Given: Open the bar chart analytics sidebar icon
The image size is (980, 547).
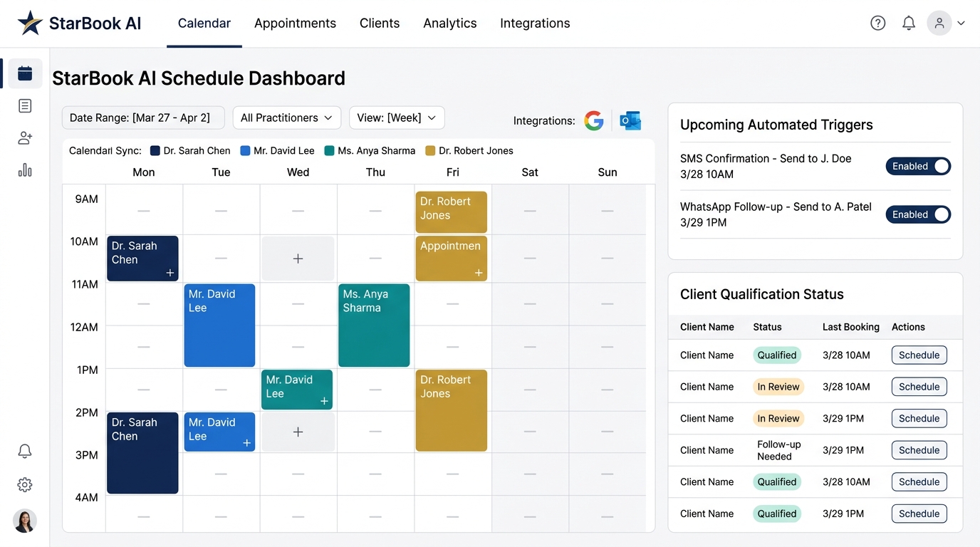Looking at the screenshot, I should [25, 170].
